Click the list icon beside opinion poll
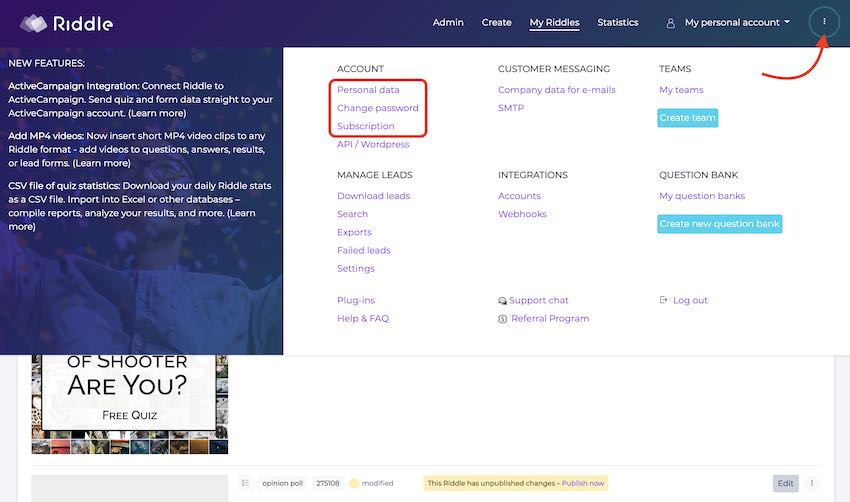The width and height of the screenshot is (850, 502). 245,483
